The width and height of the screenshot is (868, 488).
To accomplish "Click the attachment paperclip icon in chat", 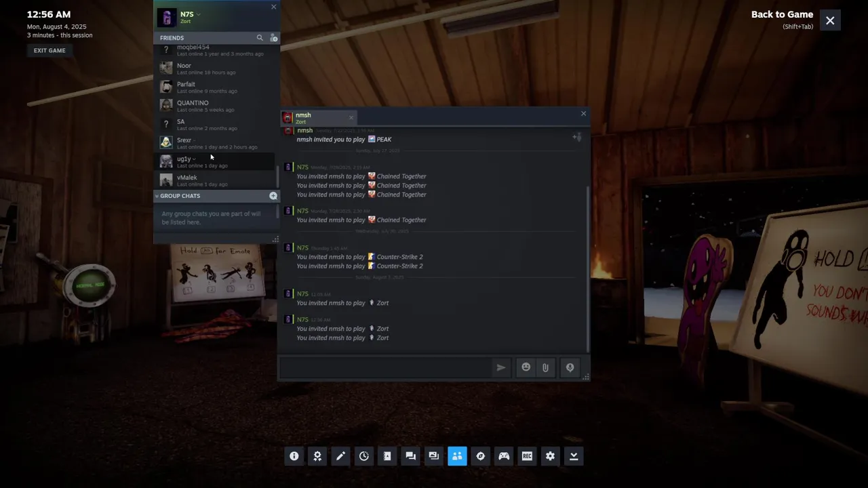I will (x=545, y=367).
